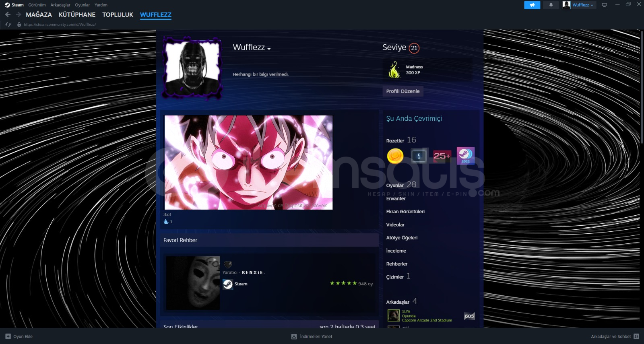Open the announcements megaphone icon
The image size is (644, 344).
[x=532, y=5]
